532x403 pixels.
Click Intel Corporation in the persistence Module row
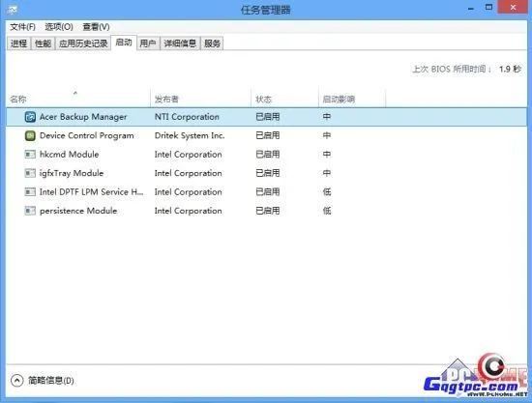[189, 211]
